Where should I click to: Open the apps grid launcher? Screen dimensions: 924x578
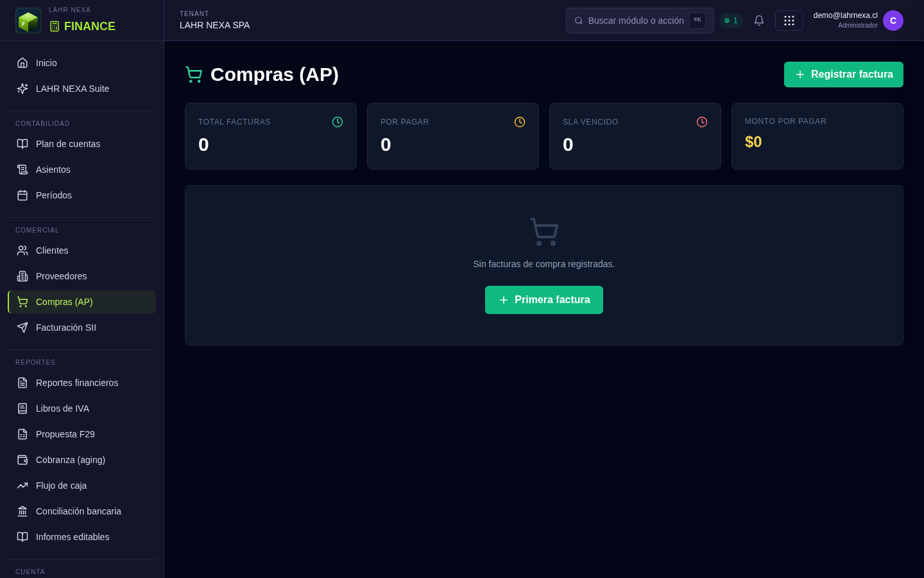tap(789, 21)
